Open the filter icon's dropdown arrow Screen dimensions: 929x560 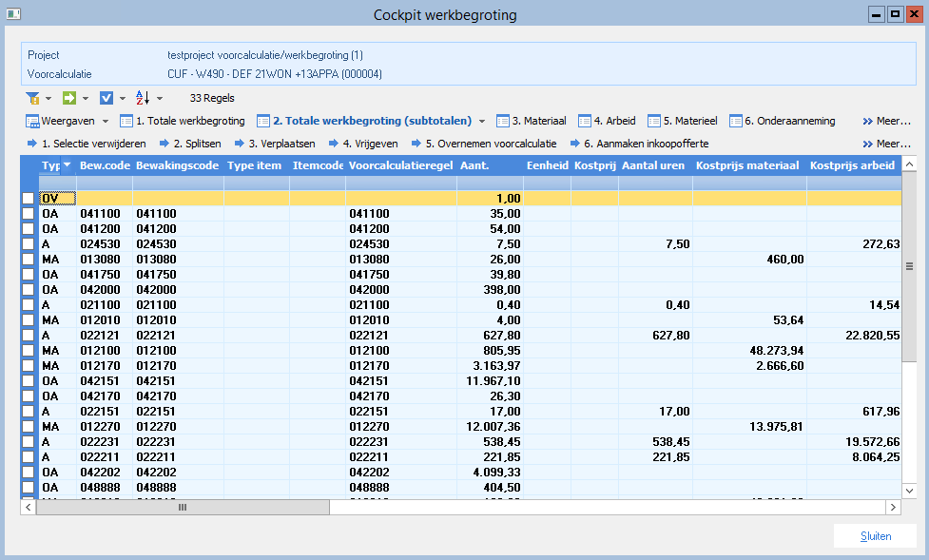(48, 98)
